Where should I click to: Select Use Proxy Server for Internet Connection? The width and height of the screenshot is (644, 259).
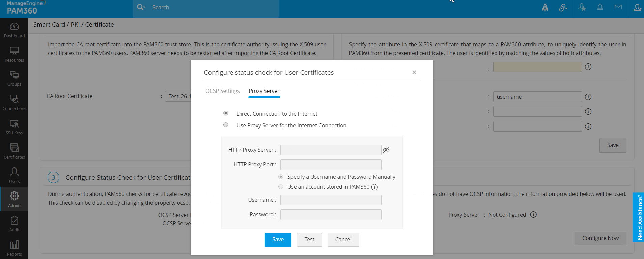pyautogui.click(x=226, y=125)
